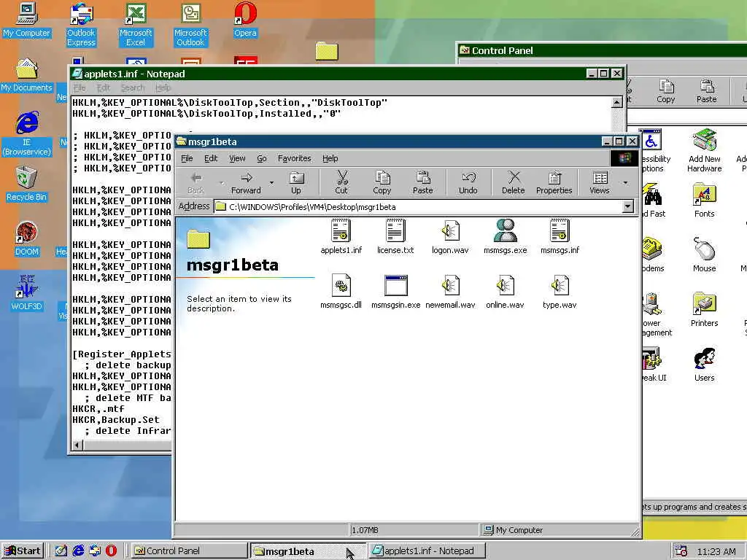
Task: Open Microsoft Outlook desktop shortcut
Action: 190,25
